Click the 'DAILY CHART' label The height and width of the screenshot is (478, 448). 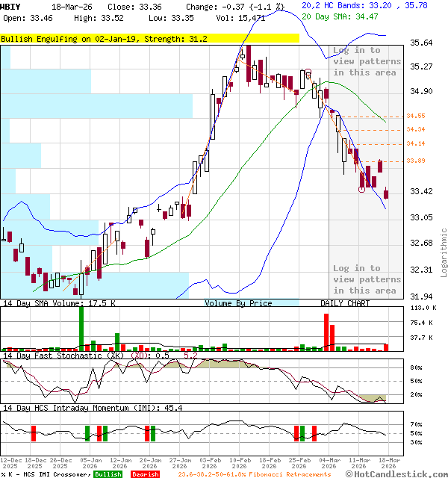(345, 303)
